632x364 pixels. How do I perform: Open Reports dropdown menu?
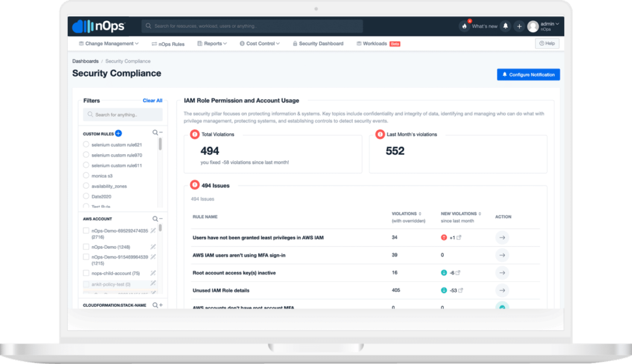point(212,44)
